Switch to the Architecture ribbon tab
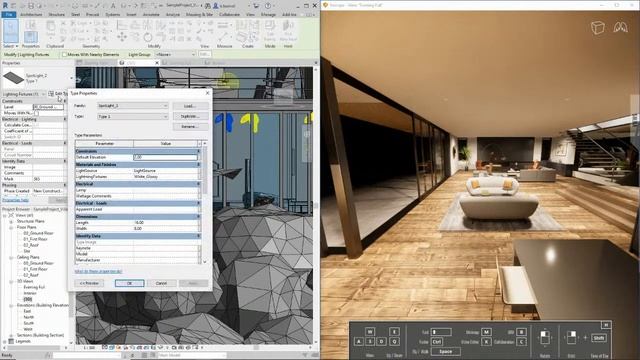The image size is (640, 360). (31, 14)
